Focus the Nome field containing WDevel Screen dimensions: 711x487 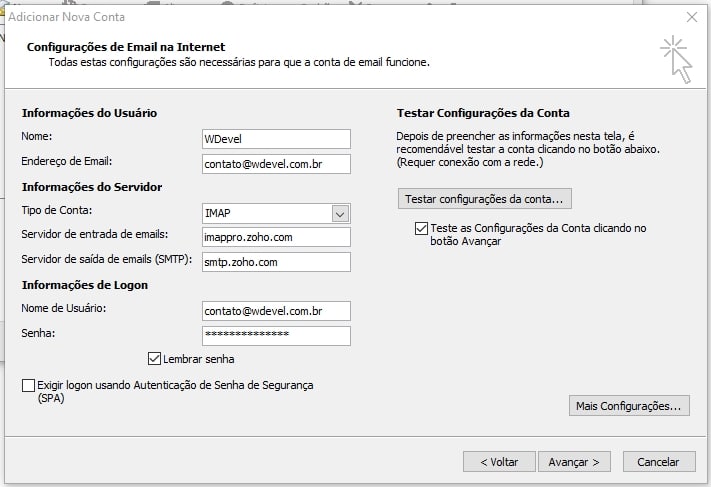(276, 139)
